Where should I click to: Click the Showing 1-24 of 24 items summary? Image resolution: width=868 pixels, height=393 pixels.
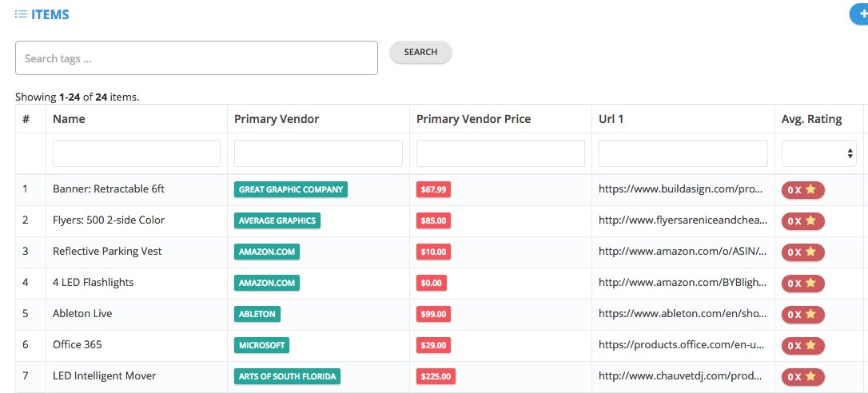(x=77, y=97)
